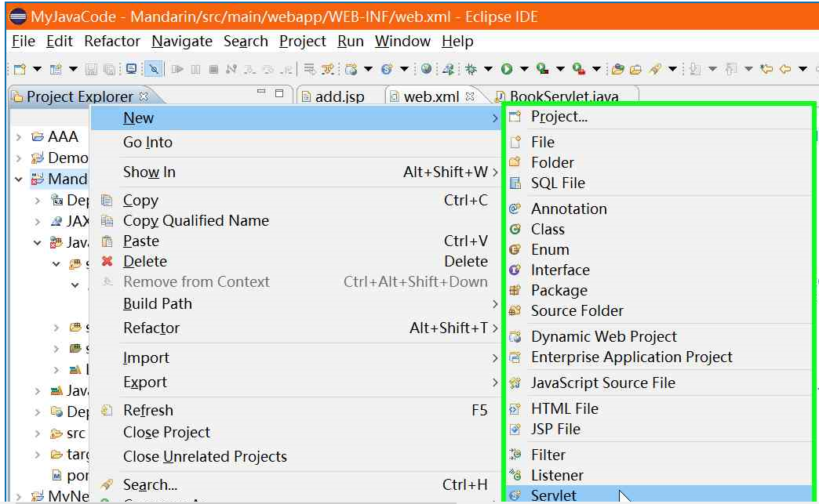Open dropdown next to External Tools icon

coord(596,69)
